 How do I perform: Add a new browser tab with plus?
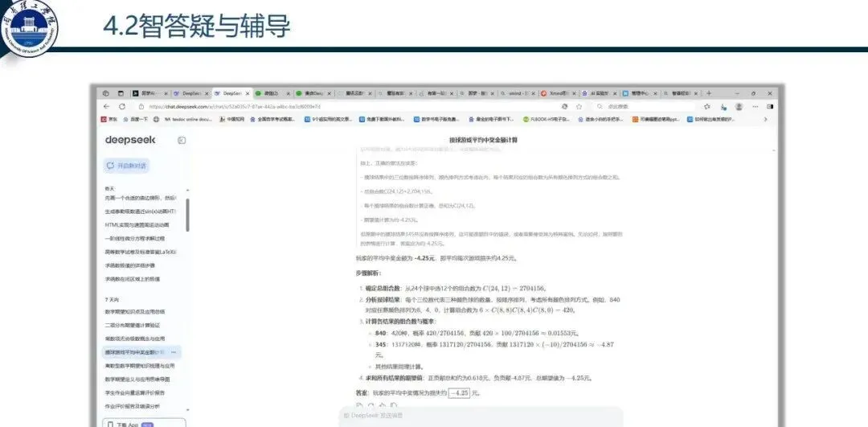[x=709, y=93]
